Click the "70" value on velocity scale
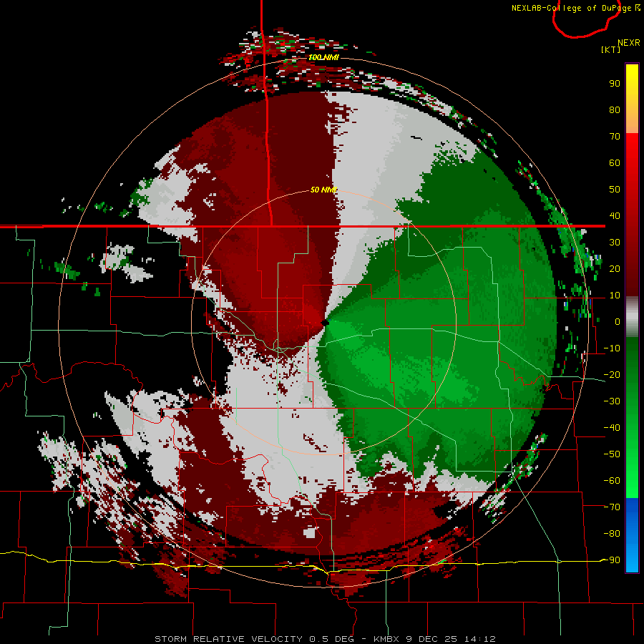 pos(615,137)
